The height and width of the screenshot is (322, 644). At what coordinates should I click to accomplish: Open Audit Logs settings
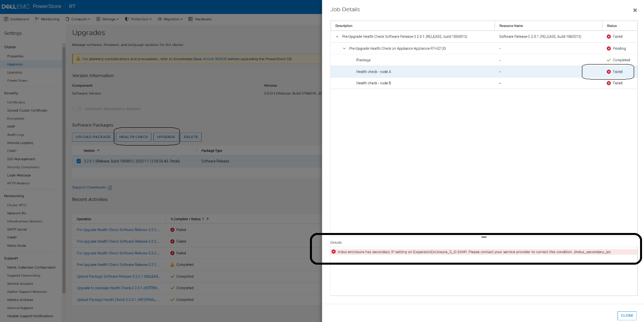click(16, 135)
